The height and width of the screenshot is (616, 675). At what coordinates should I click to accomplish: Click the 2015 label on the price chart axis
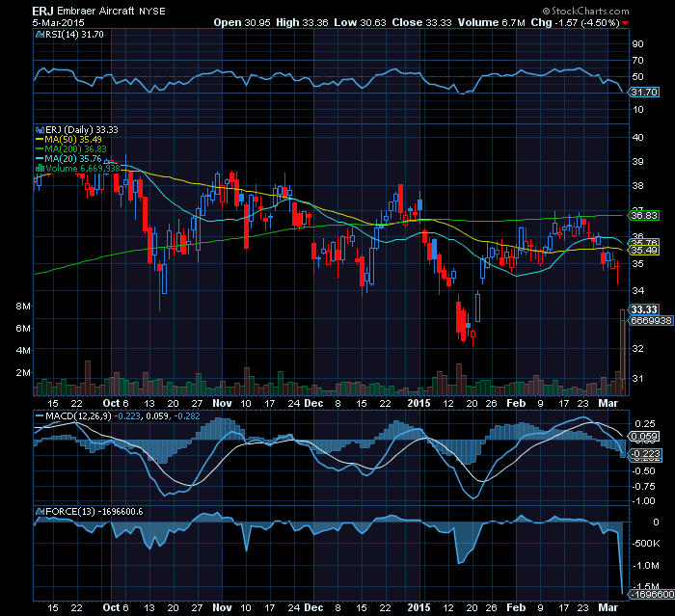[x=418, y=403]
